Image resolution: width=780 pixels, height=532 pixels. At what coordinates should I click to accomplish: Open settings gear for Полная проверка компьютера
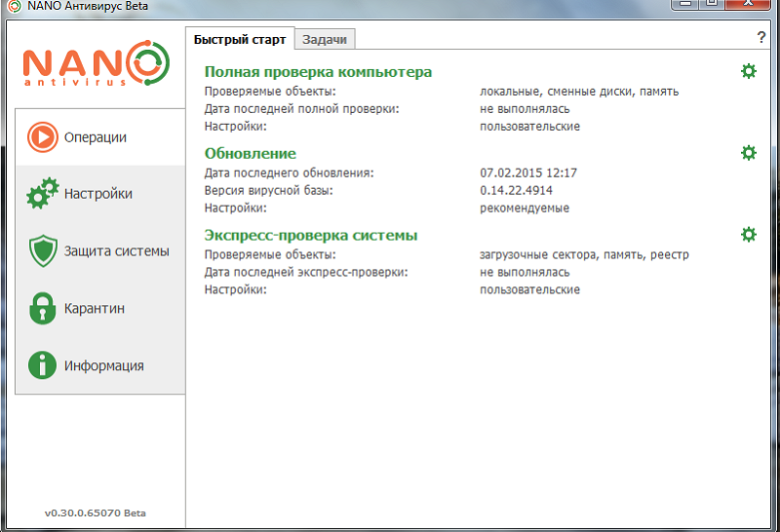748,71
